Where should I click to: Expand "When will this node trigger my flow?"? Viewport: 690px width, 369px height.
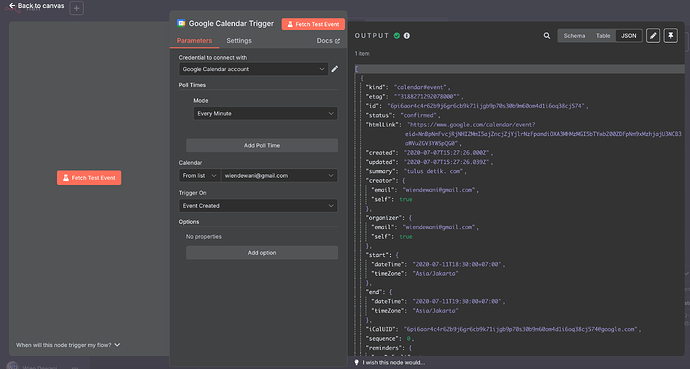point(68,345)
